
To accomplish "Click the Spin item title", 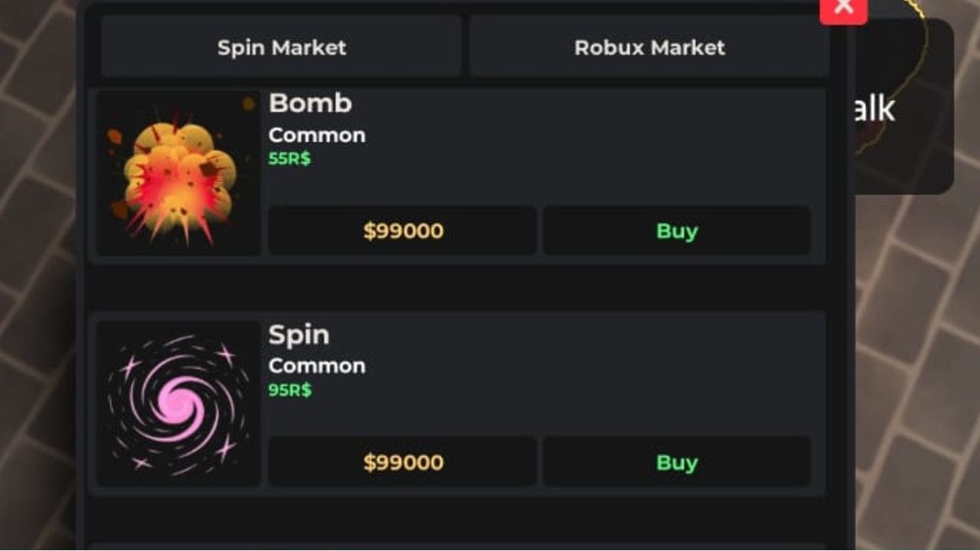I will point(299,335).
